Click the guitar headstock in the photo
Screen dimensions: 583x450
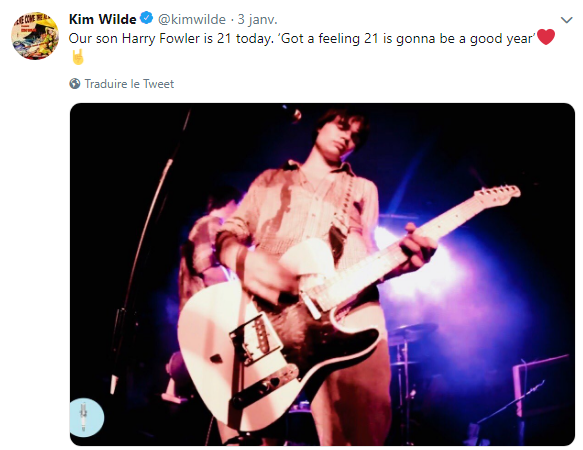pyautogui.click(x=498, y=196)
